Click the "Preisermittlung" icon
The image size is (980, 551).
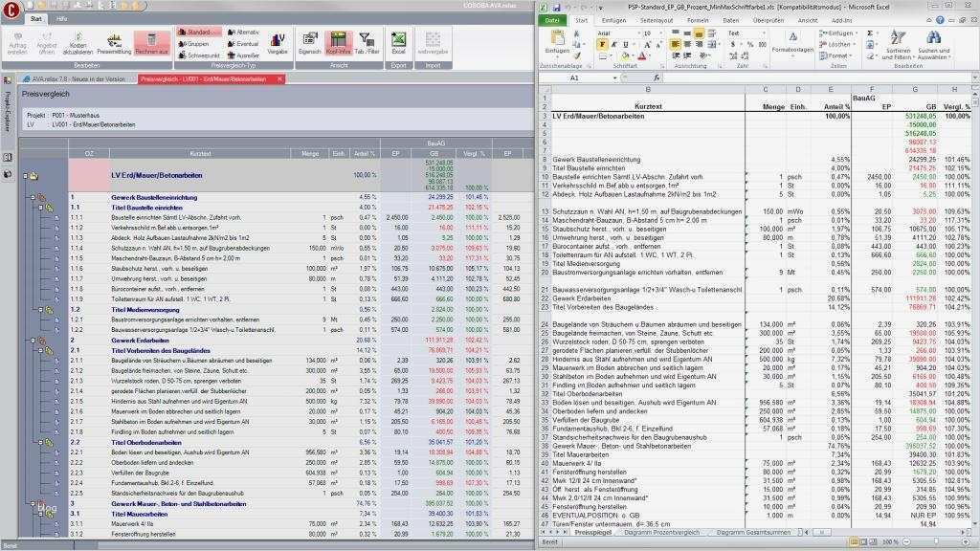pos(113,42)
